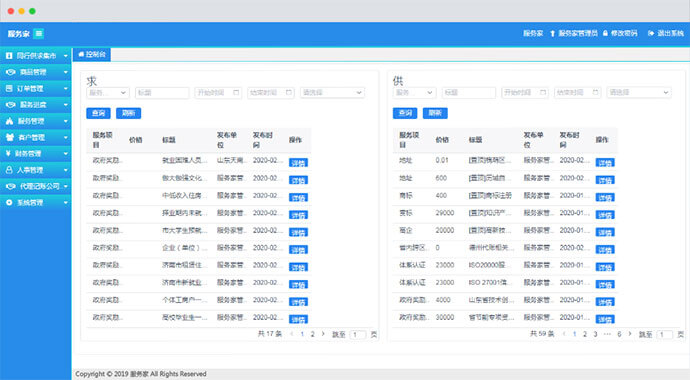Screen dimensions: 690x380
Task: Click the pagination ellipsis in 供 panel
Action: tap(607, 334)
